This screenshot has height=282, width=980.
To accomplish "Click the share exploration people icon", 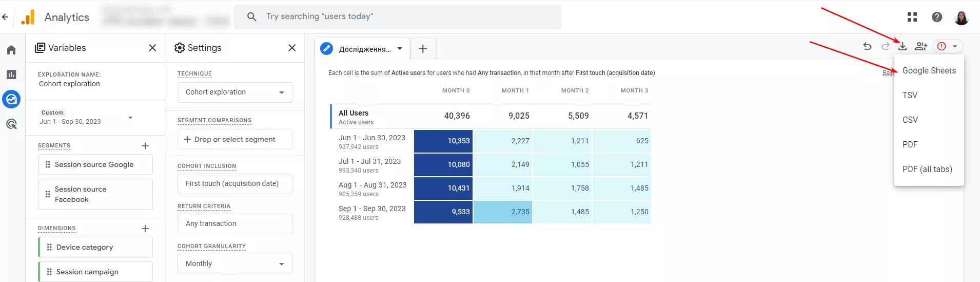I will point(921,46).
